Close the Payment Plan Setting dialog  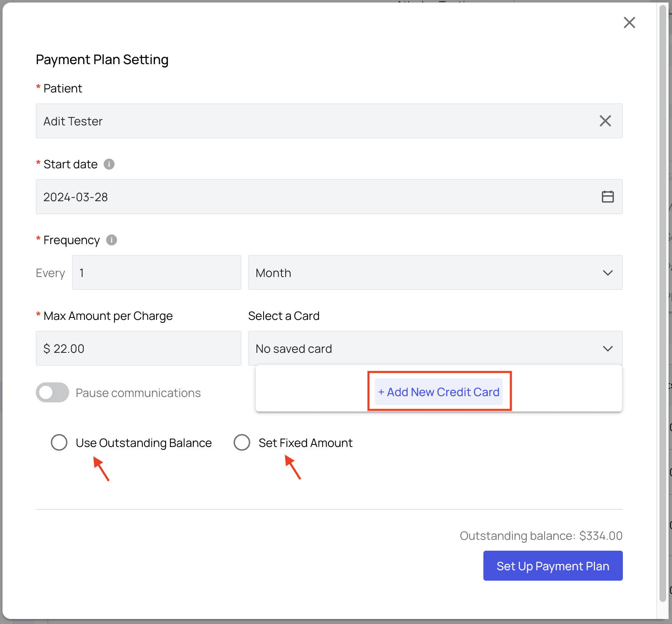(629, 22)
